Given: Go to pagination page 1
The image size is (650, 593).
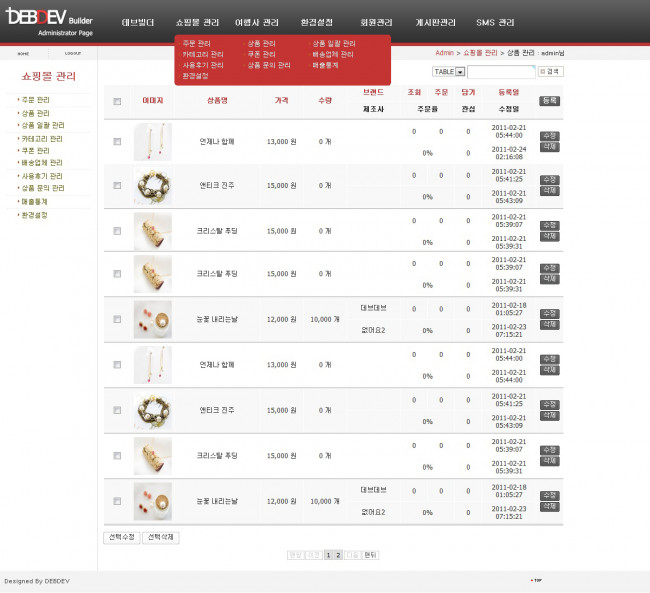Looking at the screenshot, I should tap(328, 555).
